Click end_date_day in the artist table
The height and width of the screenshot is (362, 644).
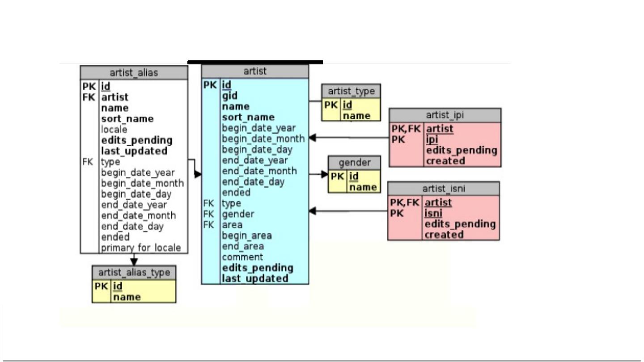pos(253,181)
